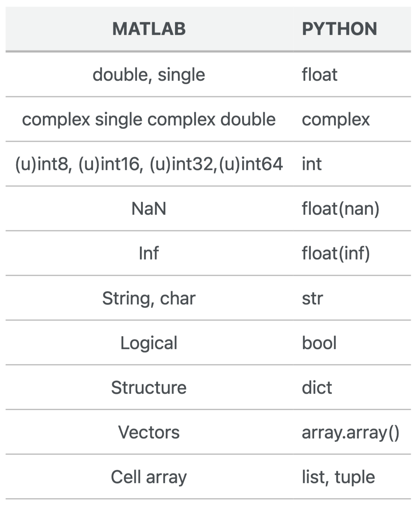Click the Python "complex" cell
Screen dimensions: 420x505
click(335, 119)
